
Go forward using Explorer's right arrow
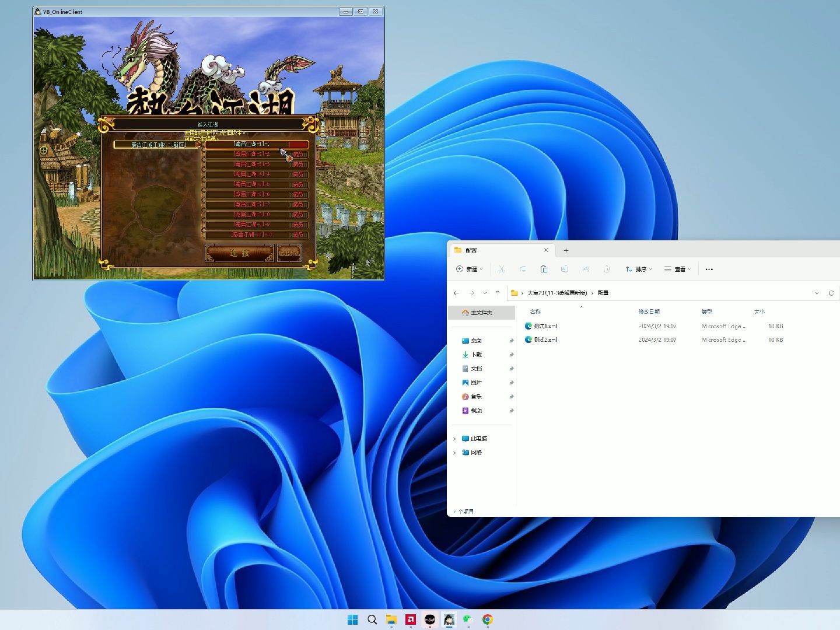click(471, 293)
